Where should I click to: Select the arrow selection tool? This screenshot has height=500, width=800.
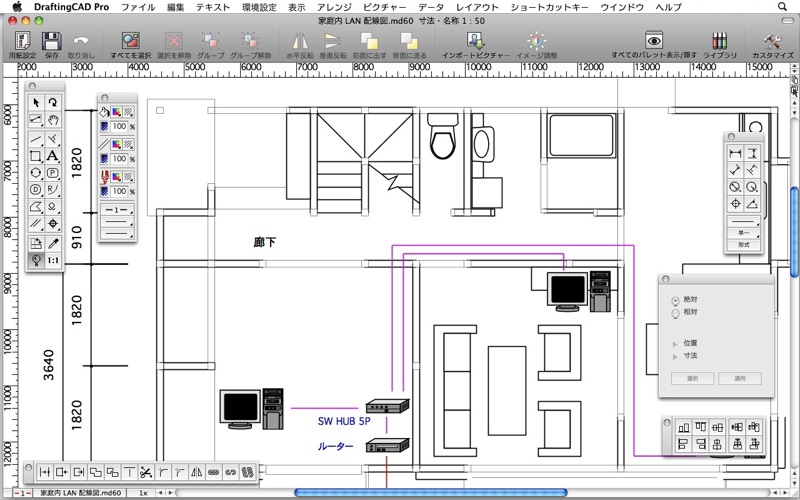36,102
